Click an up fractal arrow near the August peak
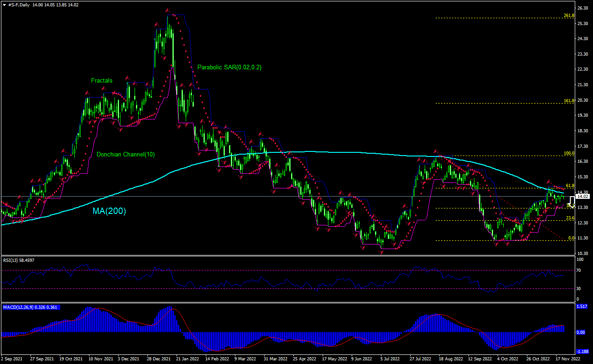Image resolution: width=593 pixels, height=364 pixels. click(436, 151)
